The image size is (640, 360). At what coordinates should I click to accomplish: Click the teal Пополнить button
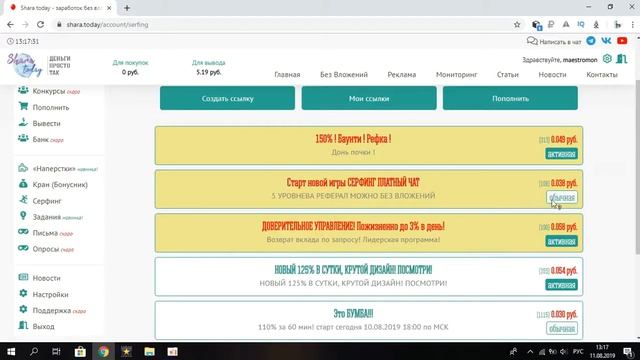tap(510, 98)
